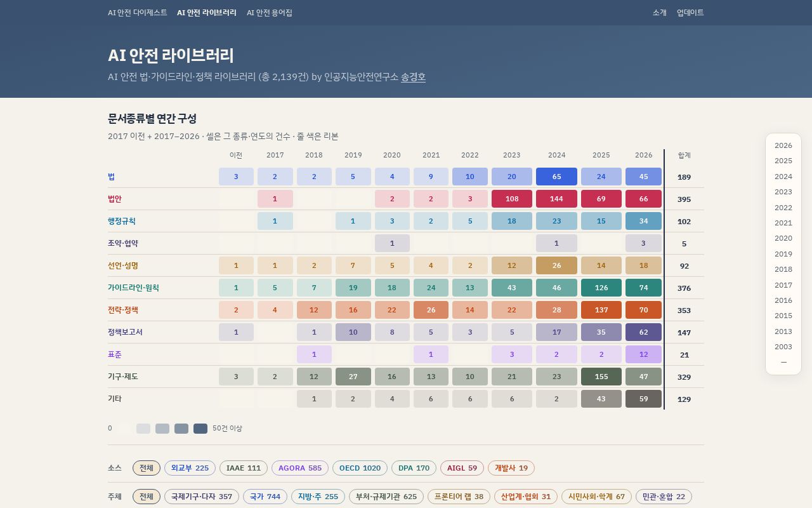Image resolution: width=812 pixels, height=508 pixels.
Task: Jump to year 2024 in side index
Action: coord(783,177)
